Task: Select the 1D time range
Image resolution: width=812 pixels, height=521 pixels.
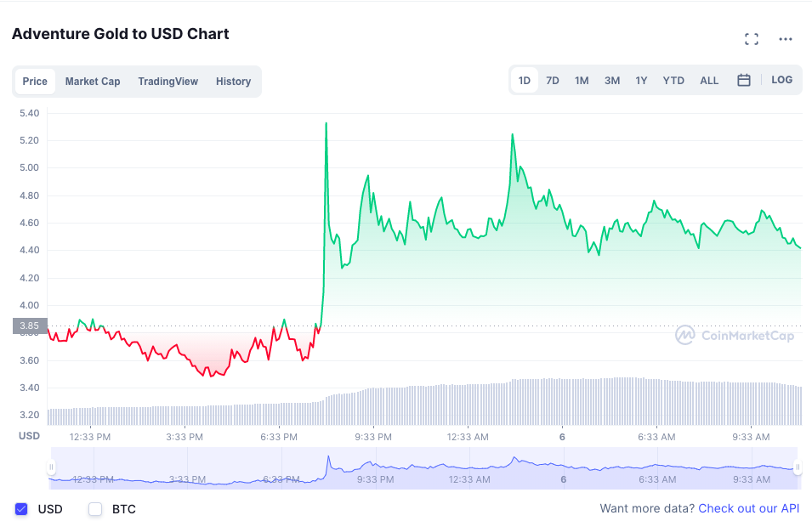Action: (x=525, y=80)
